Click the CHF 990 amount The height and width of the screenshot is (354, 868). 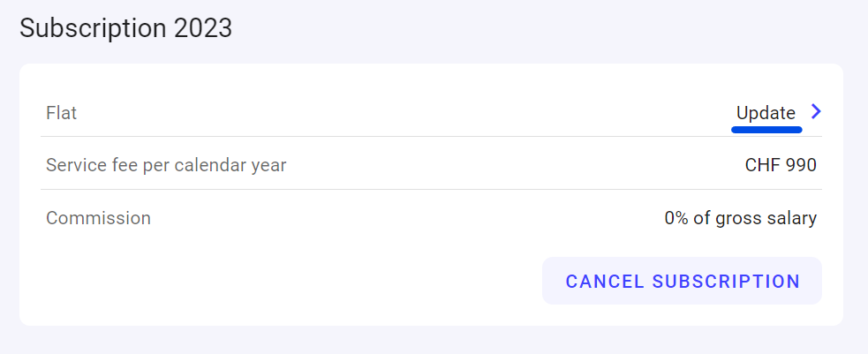tap(781, 165)
